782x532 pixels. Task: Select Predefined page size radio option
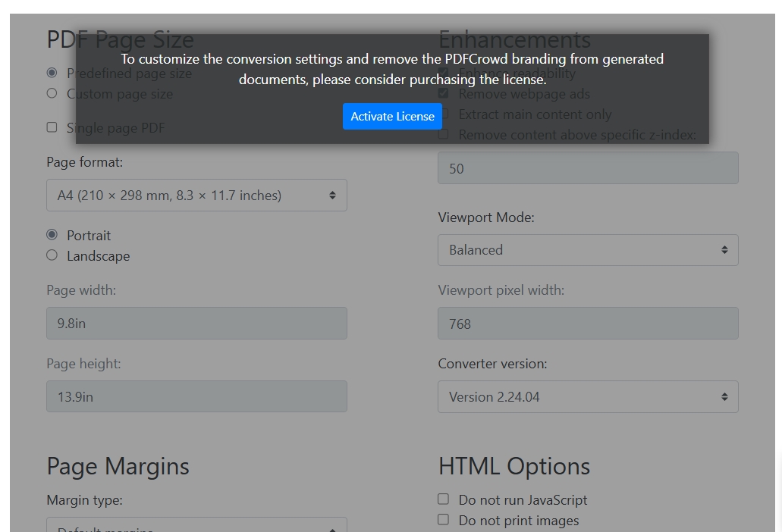[52, 73]
